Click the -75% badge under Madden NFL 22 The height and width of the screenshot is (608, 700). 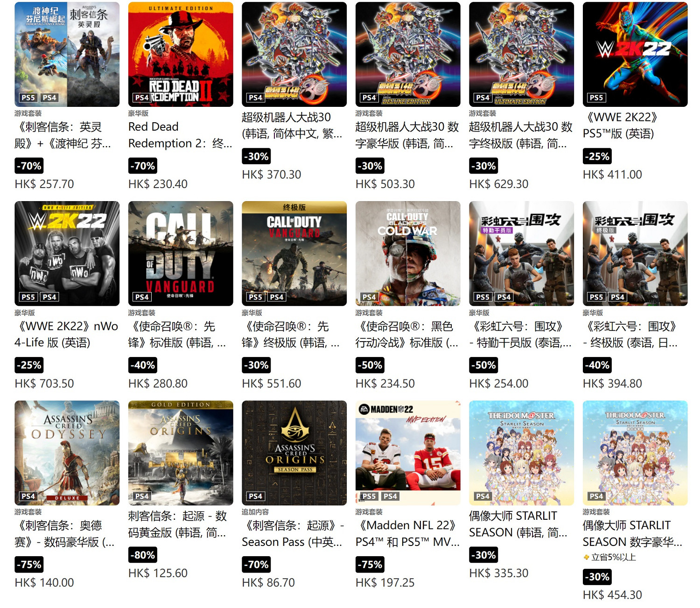(370, 565)
